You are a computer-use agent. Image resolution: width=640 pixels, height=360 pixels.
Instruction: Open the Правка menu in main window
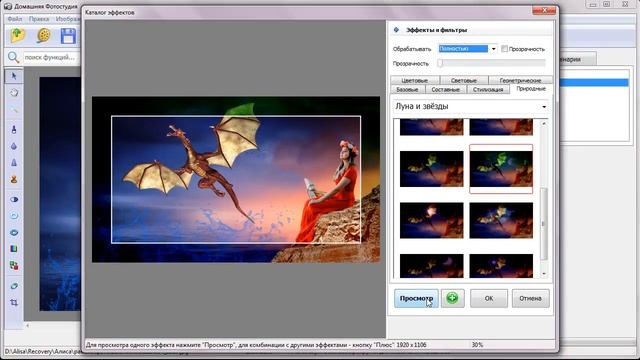pyautogui.click(x=39, y=19)
